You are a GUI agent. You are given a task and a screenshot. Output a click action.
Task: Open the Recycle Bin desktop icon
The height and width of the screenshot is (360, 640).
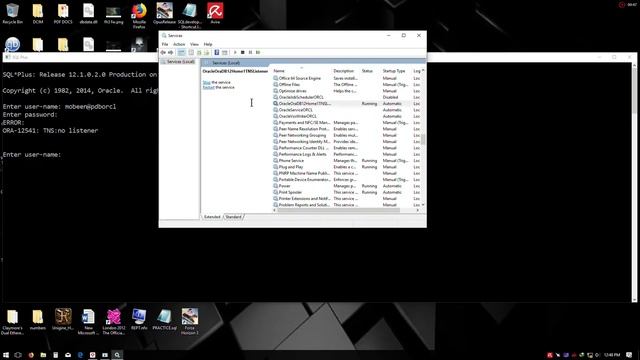tap(12, 13)
